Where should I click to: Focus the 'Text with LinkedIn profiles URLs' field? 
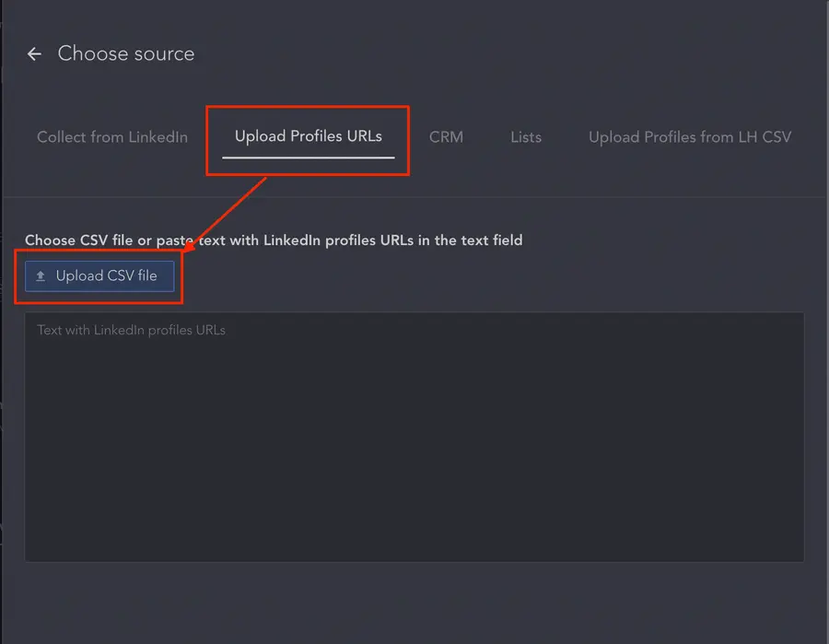pos(414,433)
